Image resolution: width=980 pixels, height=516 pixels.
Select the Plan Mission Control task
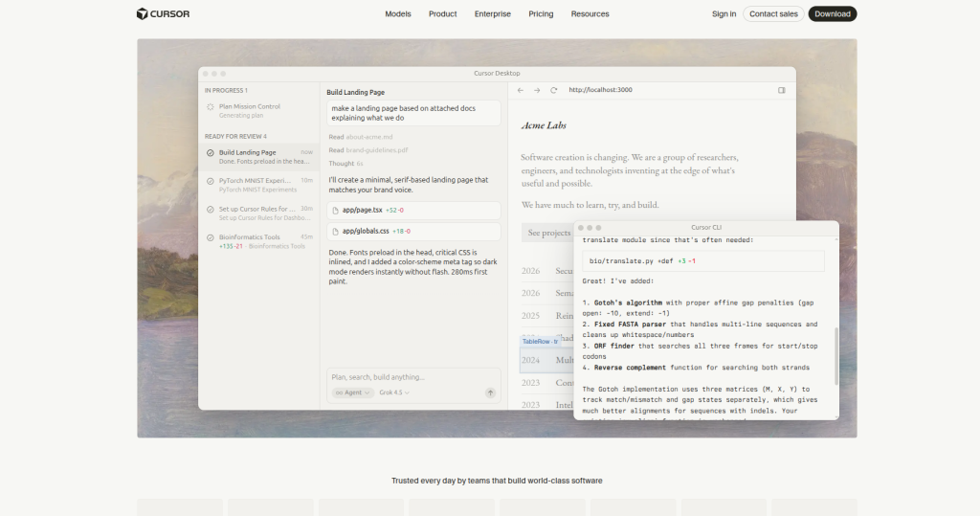258,111
